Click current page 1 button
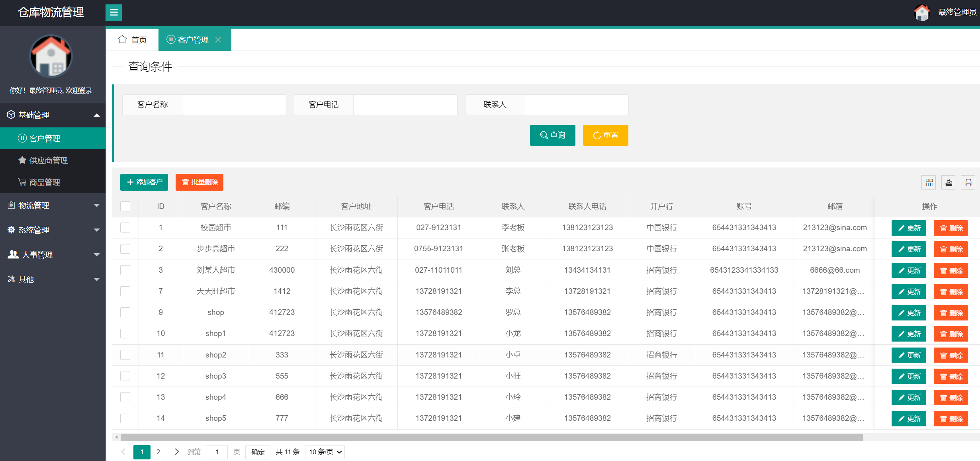 (x=142, y=452)
